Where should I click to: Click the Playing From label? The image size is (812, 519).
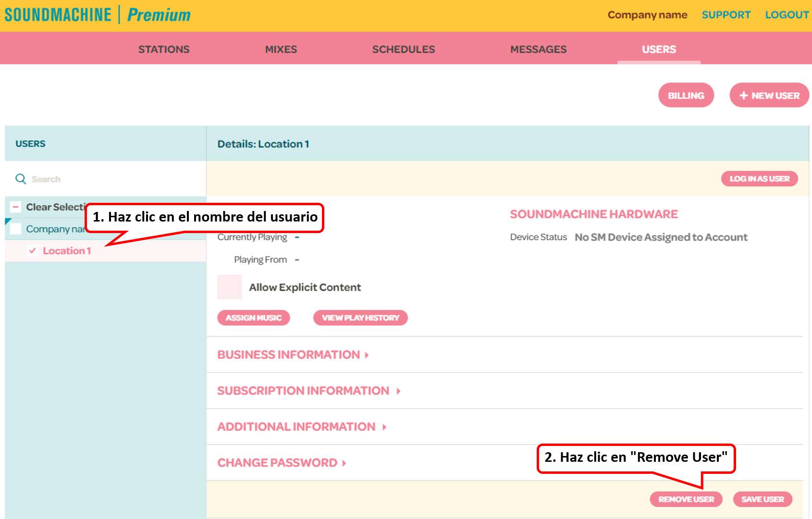point(260,259)
